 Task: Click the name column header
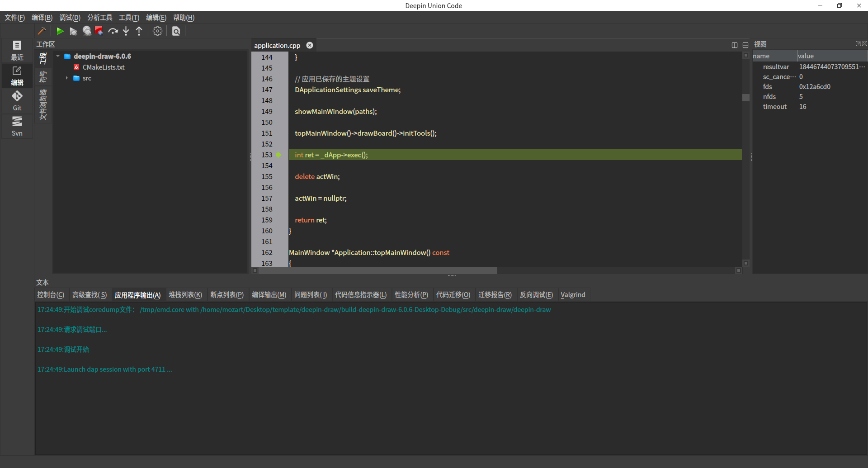(x=774, y=56)
